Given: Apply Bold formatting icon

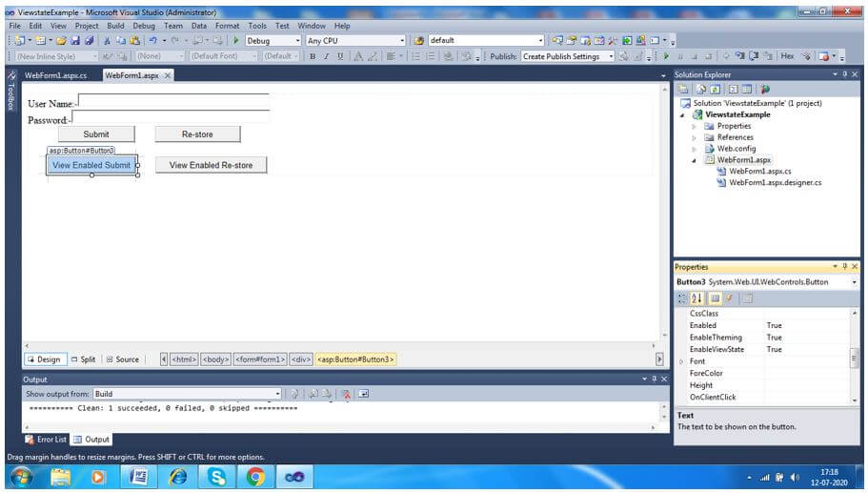Looking at the screenshot, I should pyautogui.click(x=313, y=56).
